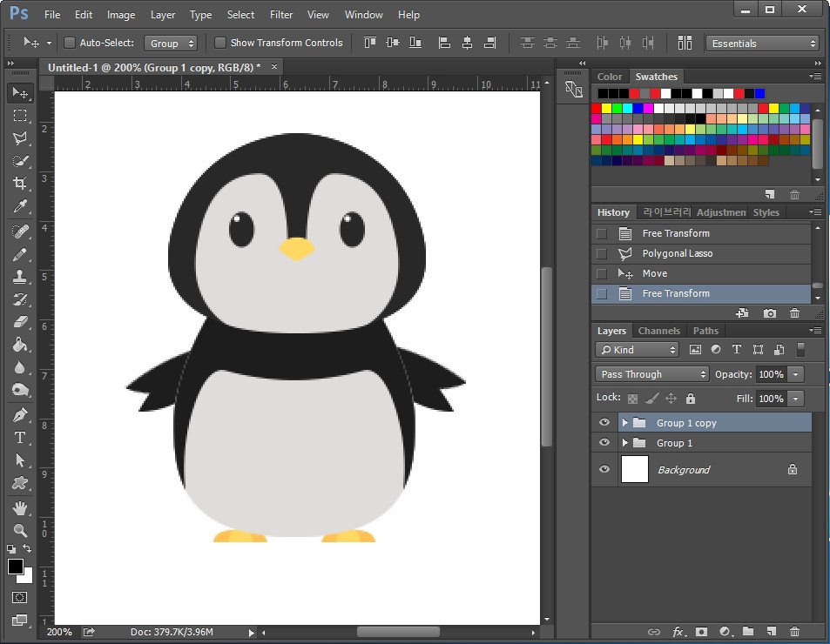This screenshot has height=644, width=830.
Task: Select the Polygonal Lasso tool in toolbox
Action: pyautogui.click(x=20, y=138)
